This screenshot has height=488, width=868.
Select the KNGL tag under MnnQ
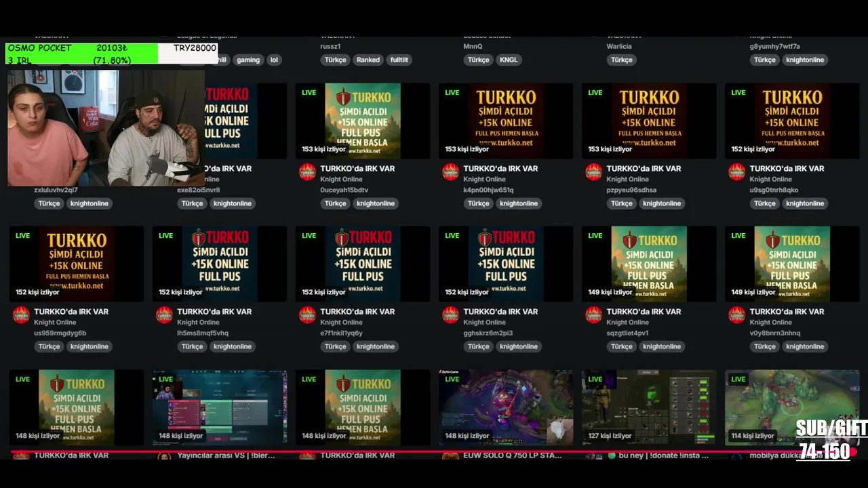click(509, 60)
